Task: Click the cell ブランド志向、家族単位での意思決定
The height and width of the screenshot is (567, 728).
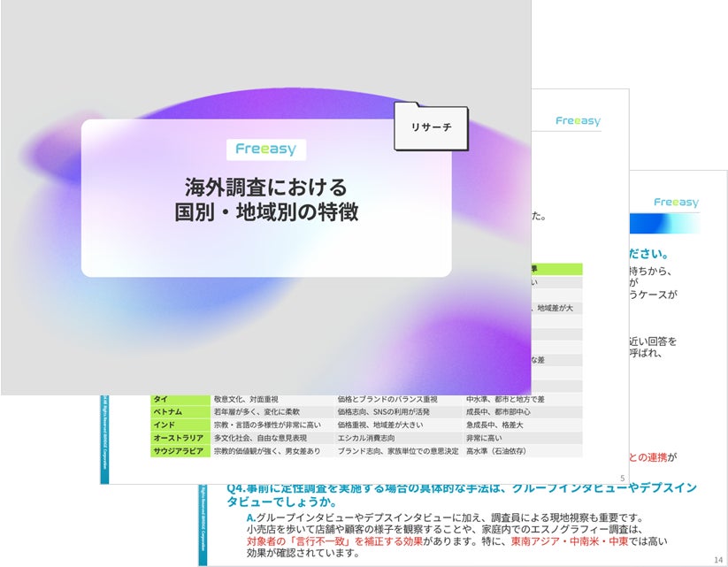Action: click(x=398, y=451)
